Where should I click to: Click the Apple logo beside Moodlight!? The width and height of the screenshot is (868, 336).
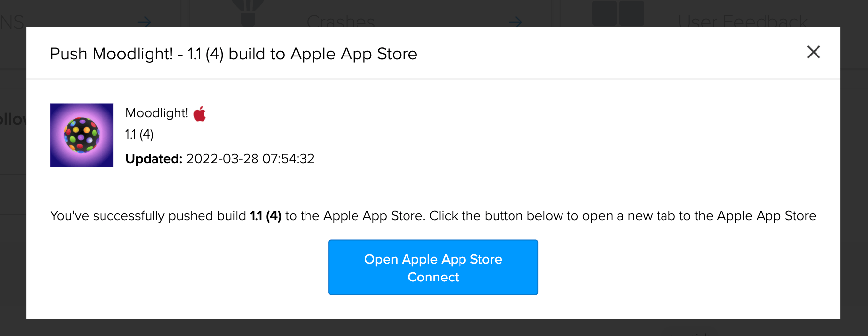point(200,113)
